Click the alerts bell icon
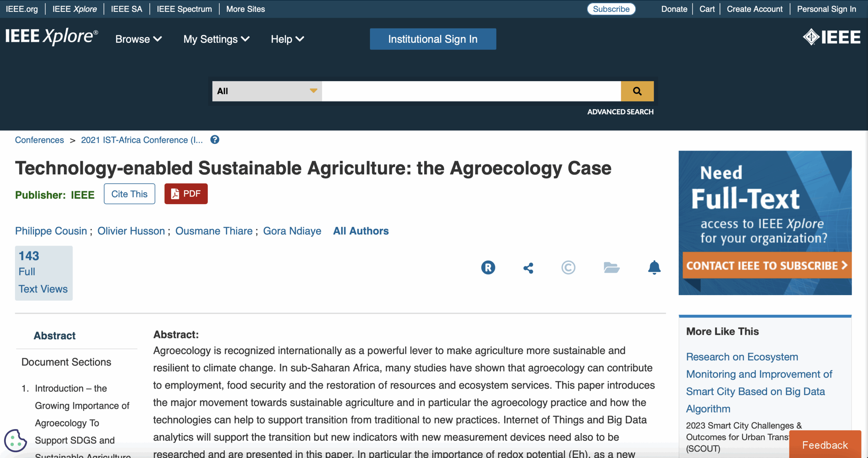The width and height of the screenshot is (868, 458). 654,267
